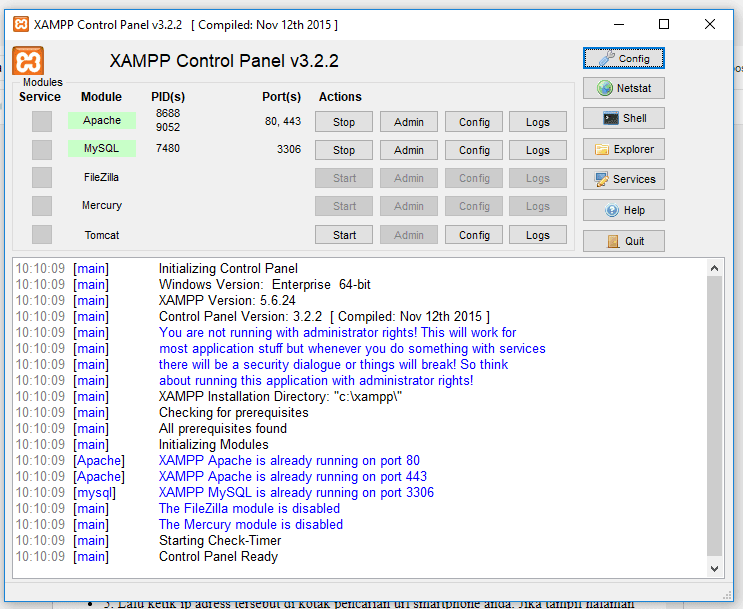Image resolution: width=743 pixels, height=609 pixels.
Task: Open the Help button
Action: (x=624, y=210)
